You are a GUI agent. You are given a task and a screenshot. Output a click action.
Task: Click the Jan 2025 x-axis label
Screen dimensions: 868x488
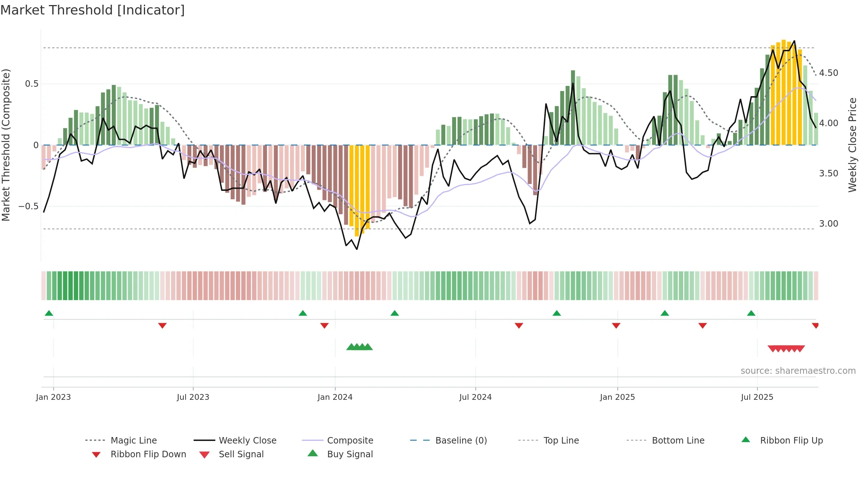[x=618, y=397]
